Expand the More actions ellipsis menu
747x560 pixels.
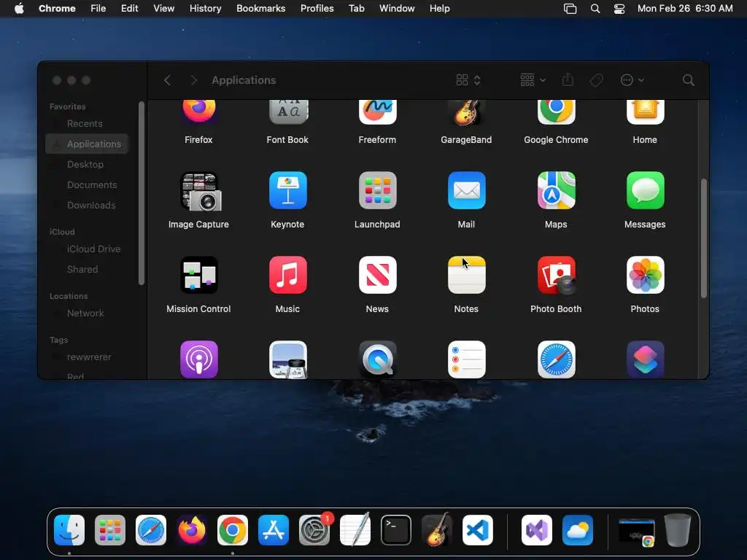[x=632, y=80]
